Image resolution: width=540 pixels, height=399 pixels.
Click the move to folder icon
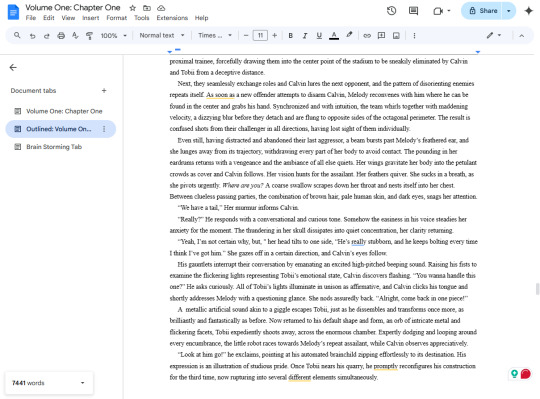[147, 8]
